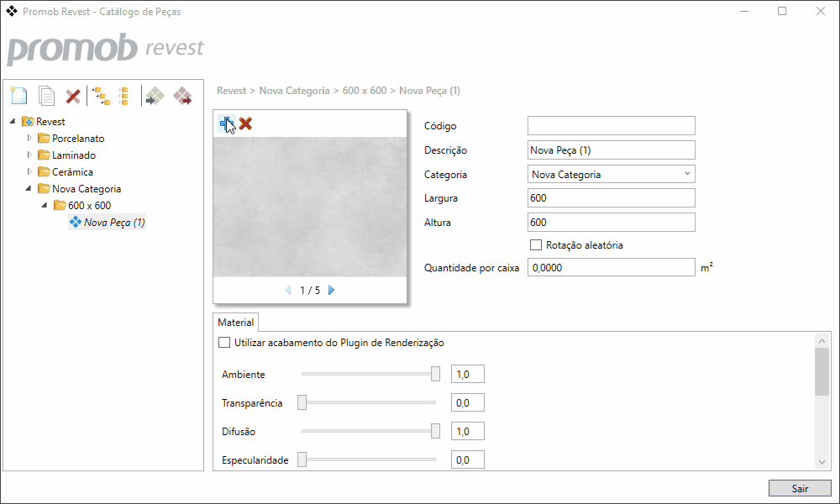Select the Material tab
The image size is (840, 504).
235,323
